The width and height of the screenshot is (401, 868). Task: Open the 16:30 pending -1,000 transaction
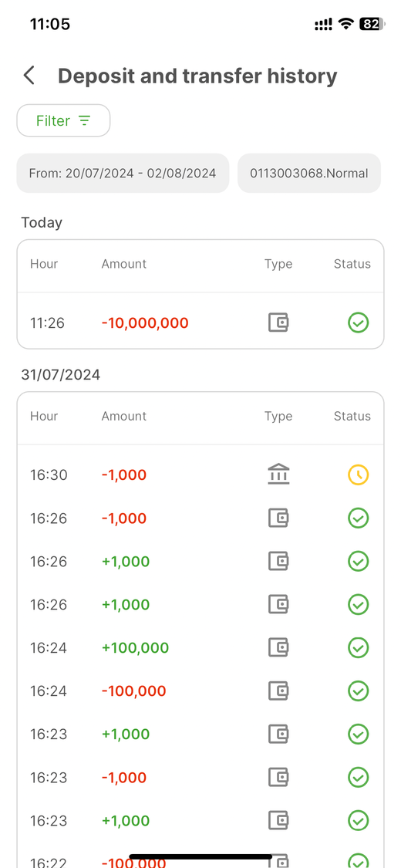[x=200, y=475]
